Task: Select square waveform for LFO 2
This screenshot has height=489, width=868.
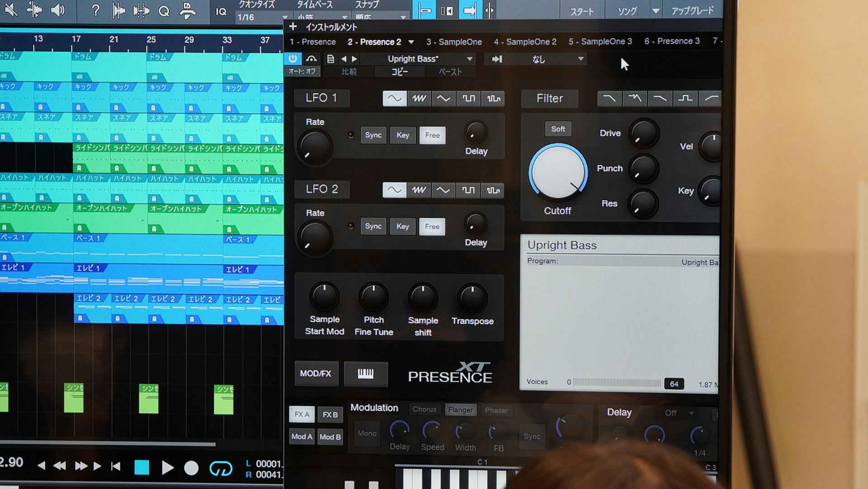Action: (468, 190)
